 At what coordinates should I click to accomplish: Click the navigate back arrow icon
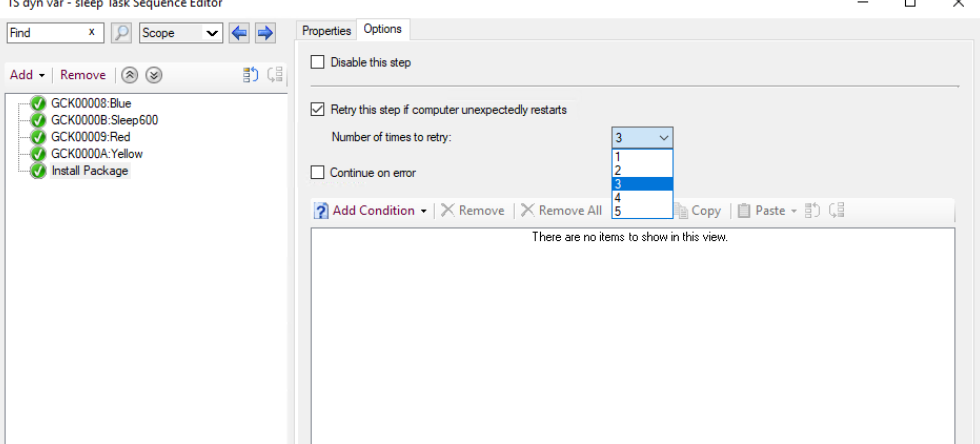click(239, 33)
